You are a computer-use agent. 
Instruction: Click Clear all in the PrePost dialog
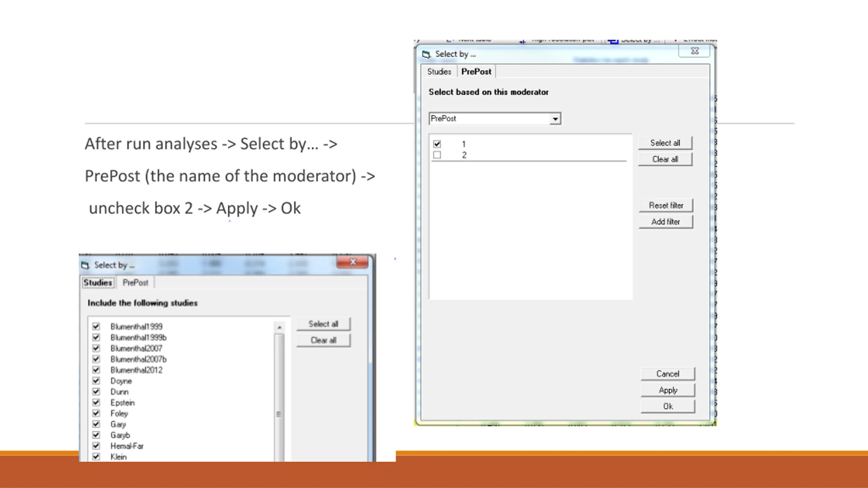pos(665,159)
